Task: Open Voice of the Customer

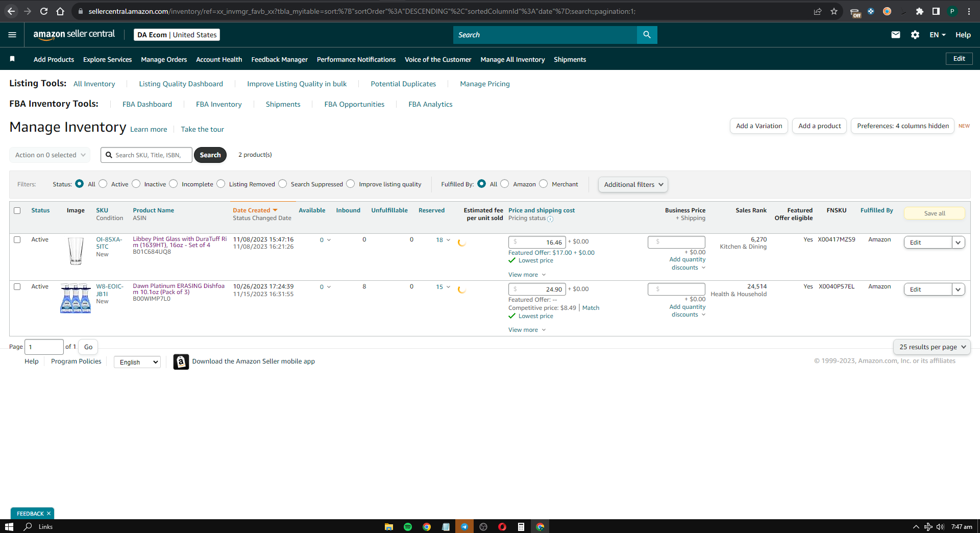Action: 438,60
